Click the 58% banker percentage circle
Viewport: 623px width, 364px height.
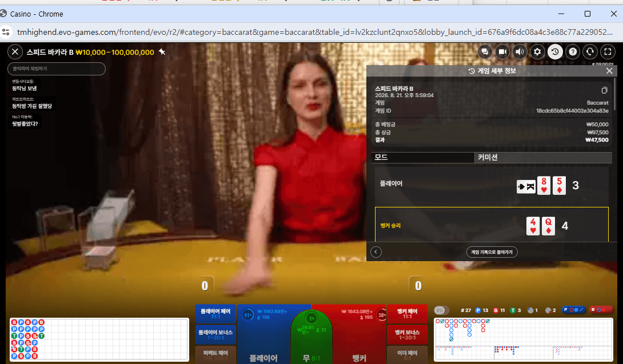pos(381,315)
